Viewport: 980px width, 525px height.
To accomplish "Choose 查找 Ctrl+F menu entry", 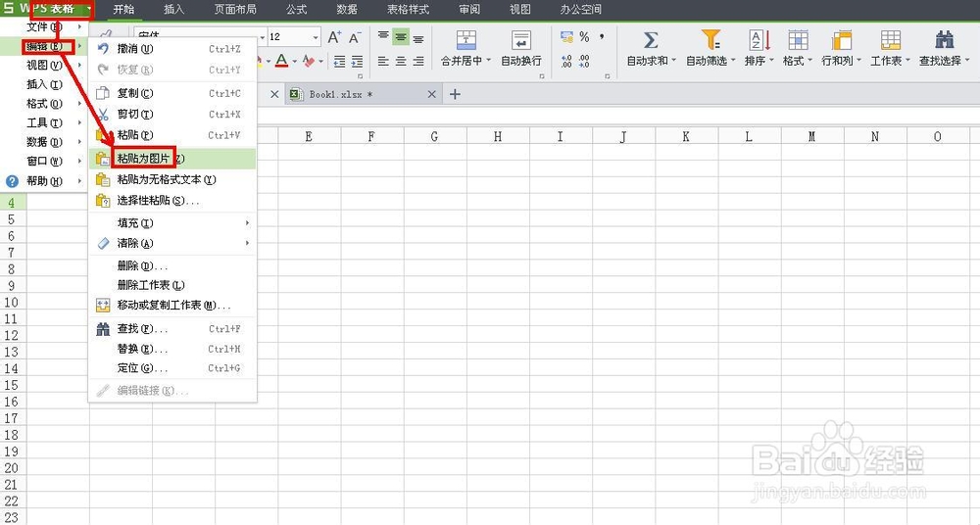I will tap(172, 329).
